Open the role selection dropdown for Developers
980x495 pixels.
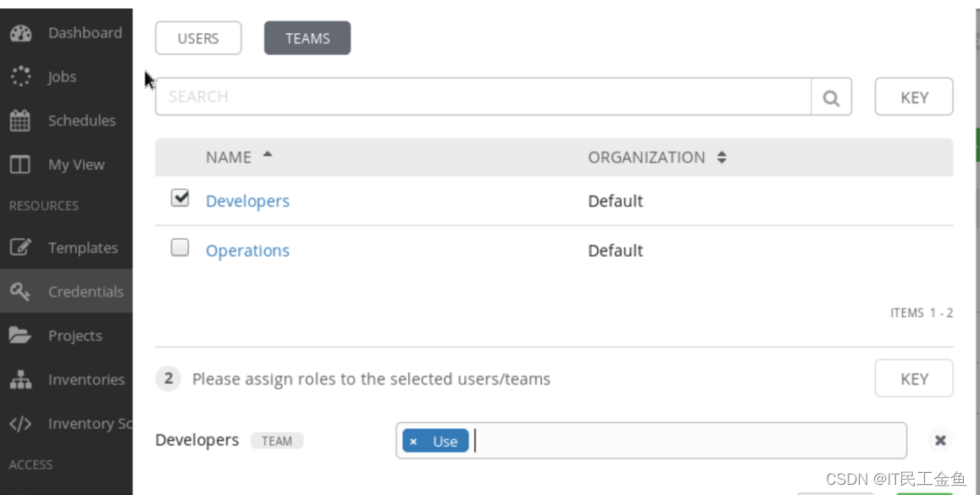684,441
